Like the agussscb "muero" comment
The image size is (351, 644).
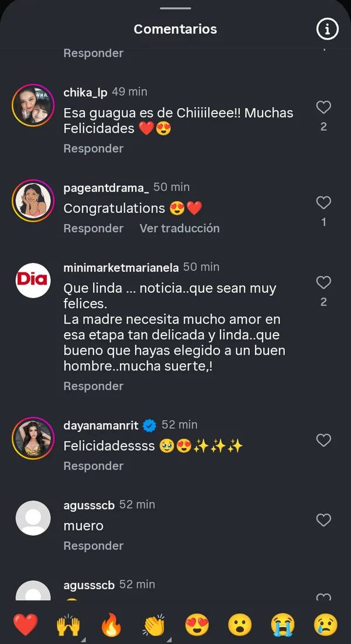[x=324, y=520]
